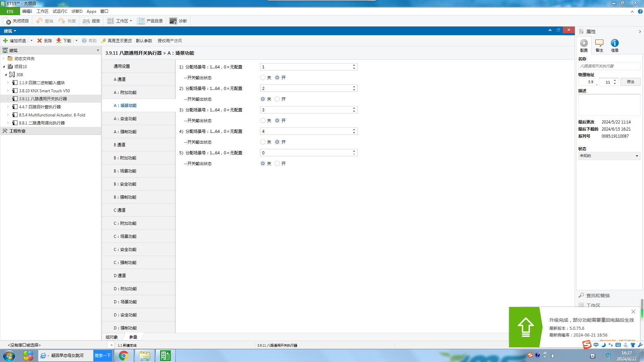Dismiss the 升级完成 notification popup
The height and width of the screenshot is (362, 644).
(633, 312)
